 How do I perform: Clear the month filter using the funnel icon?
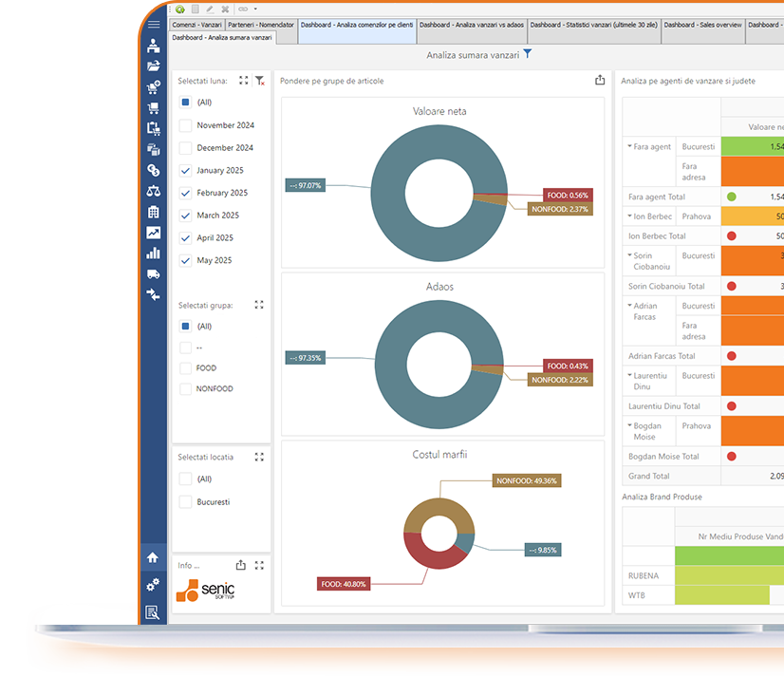(x=260, y=82)
